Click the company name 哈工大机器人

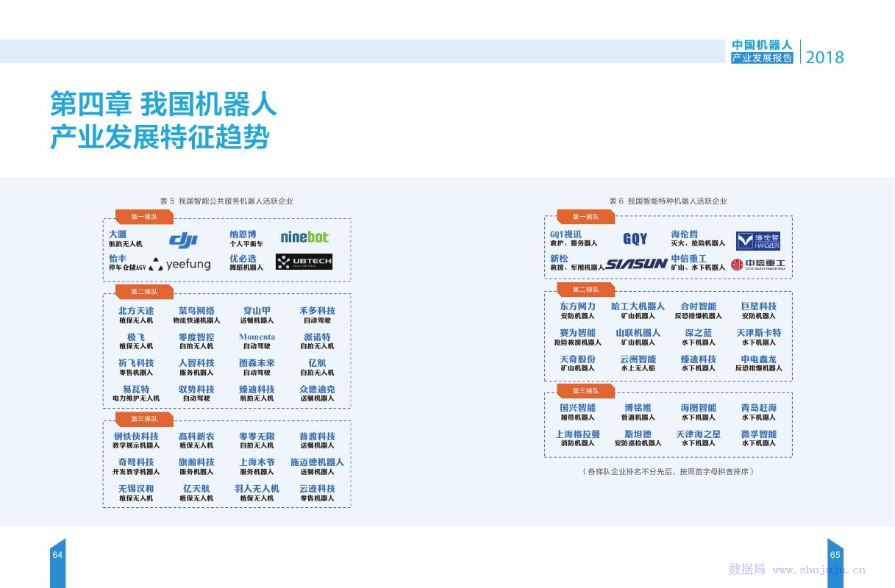click(638, 306)
